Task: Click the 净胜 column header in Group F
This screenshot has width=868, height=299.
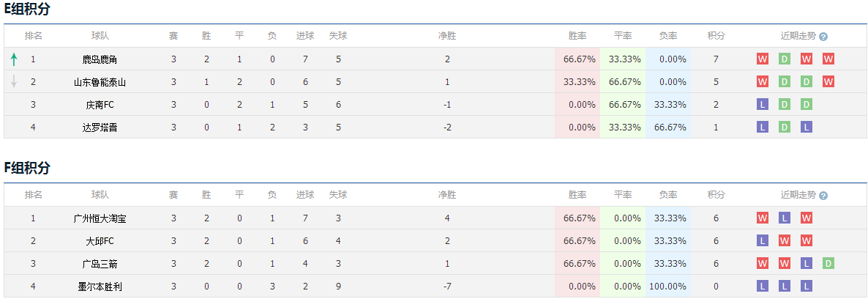Action: point(447,195)
